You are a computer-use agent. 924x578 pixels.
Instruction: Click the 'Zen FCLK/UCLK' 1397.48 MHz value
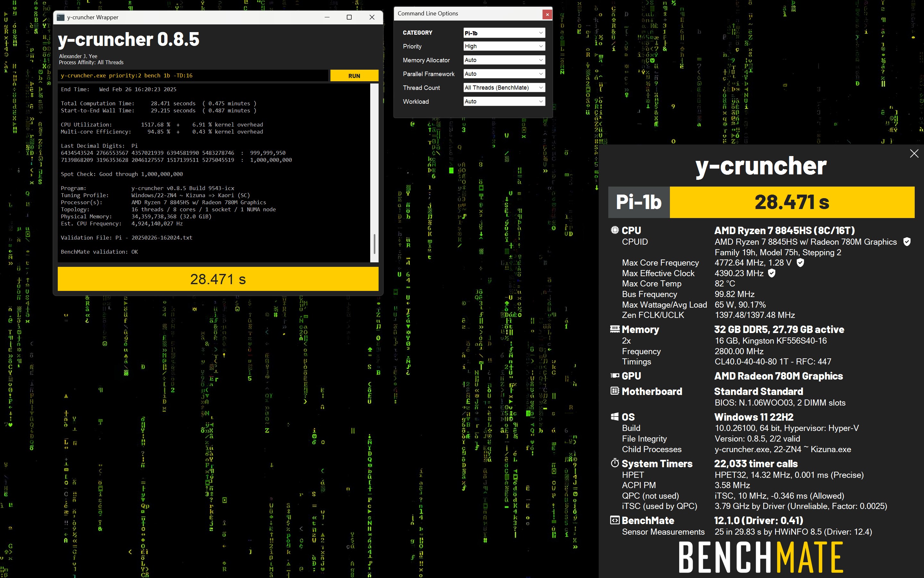coord(755,315)
